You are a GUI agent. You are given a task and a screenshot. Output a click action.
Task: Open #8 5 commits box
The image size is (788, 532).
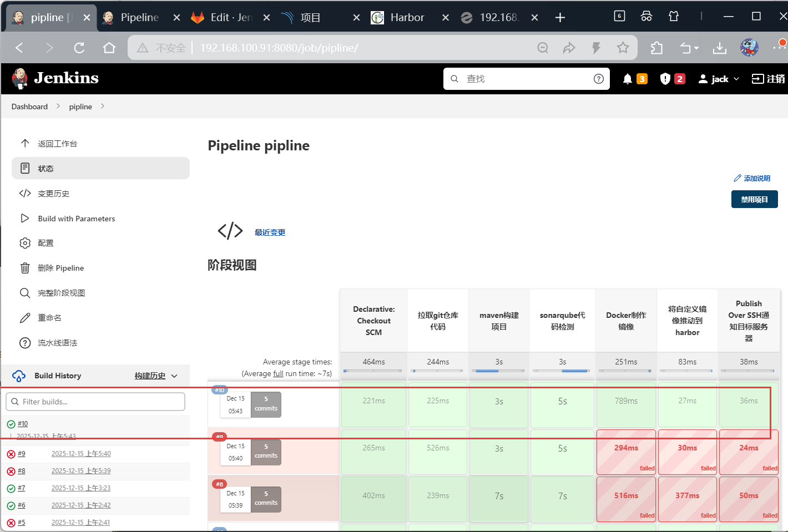266,499
